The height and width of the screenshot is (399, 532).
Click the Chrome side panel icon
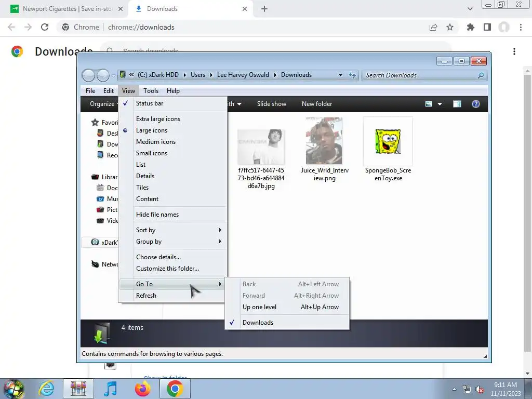click(487, 27)
